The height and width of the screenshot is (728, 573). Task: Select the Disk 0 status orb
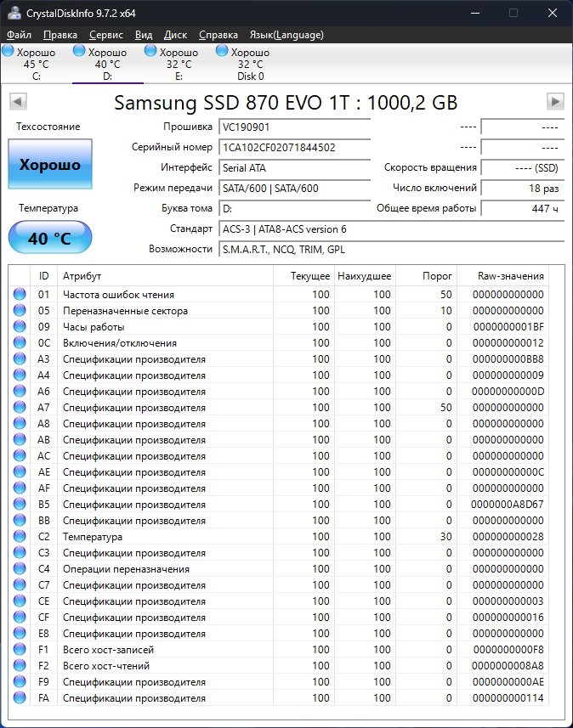click(x=223, y=52)
